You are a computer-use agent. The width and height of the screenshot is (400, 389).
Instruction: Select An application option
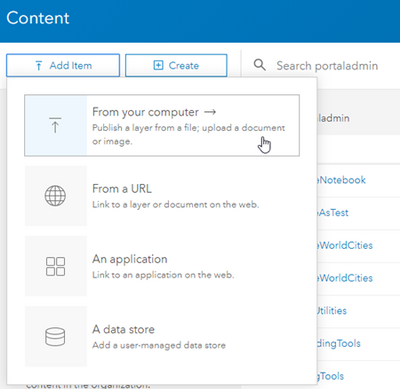coord(162,266)
